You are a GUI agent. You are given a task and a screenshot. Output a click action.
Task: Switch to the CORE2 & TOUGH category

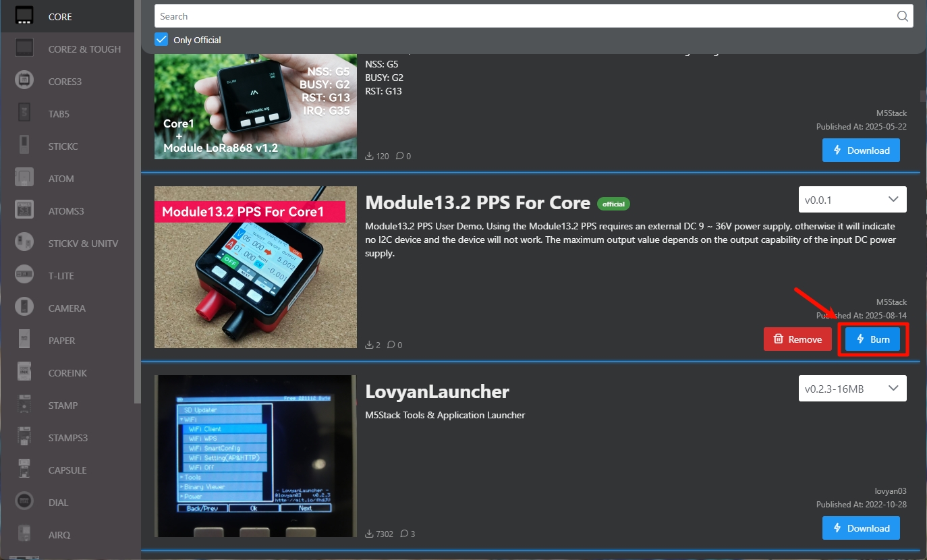pyautogui.click(x=85, y=49)
